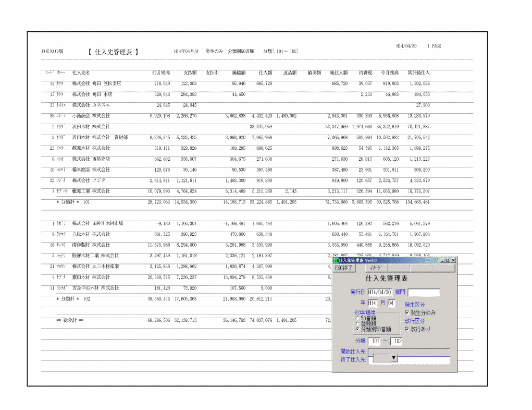Click the 支払額 column header

(x=190, y=73)
